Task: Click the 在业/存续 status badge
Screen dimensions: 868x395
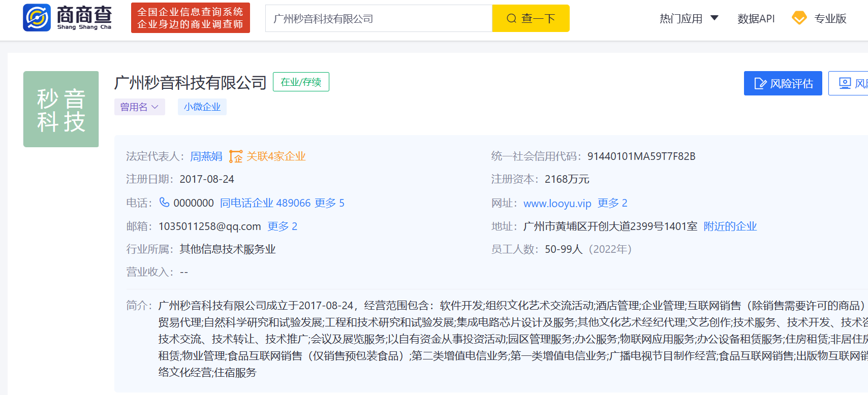Action: [301, 82]
